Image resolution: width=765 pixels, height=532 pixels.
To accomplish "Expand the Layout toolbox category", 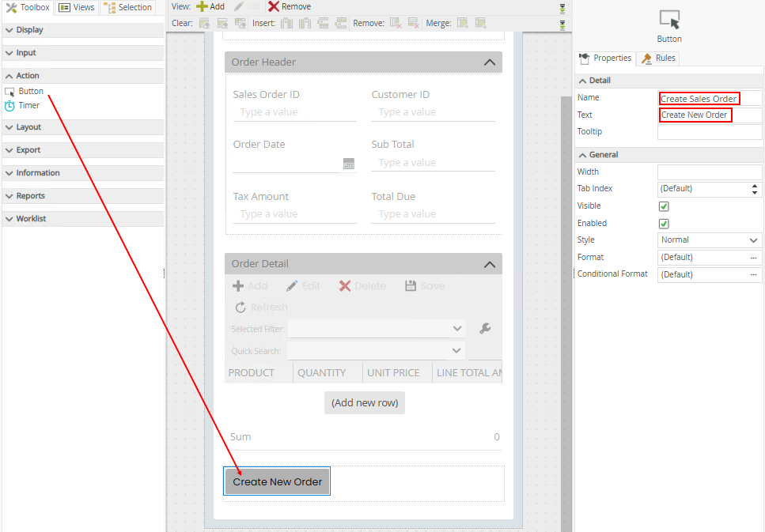I will pyautogui.click(x=28, y=126).
